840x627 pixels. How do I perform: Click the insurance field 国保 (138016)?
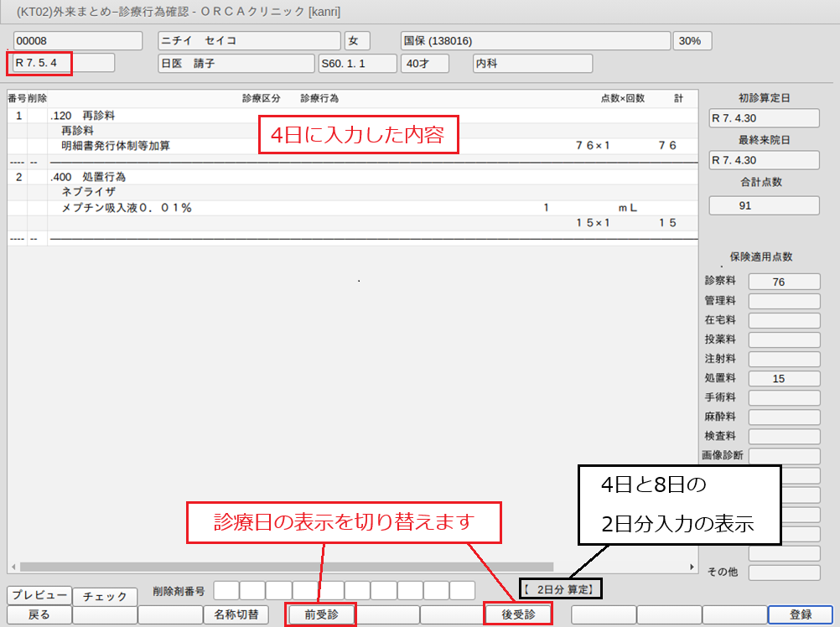[x=535, y=41]
